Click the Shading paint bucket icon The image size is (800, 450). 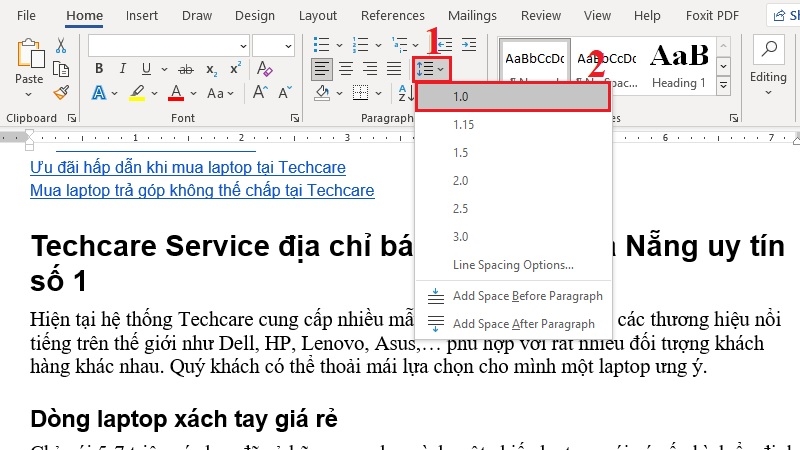[322, 93]
